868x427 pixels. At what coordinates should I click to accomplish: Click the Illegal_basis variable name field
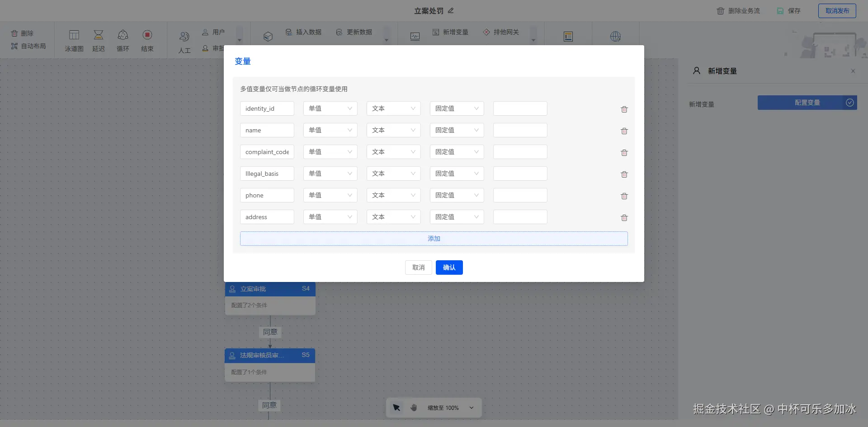pos(267,174)
